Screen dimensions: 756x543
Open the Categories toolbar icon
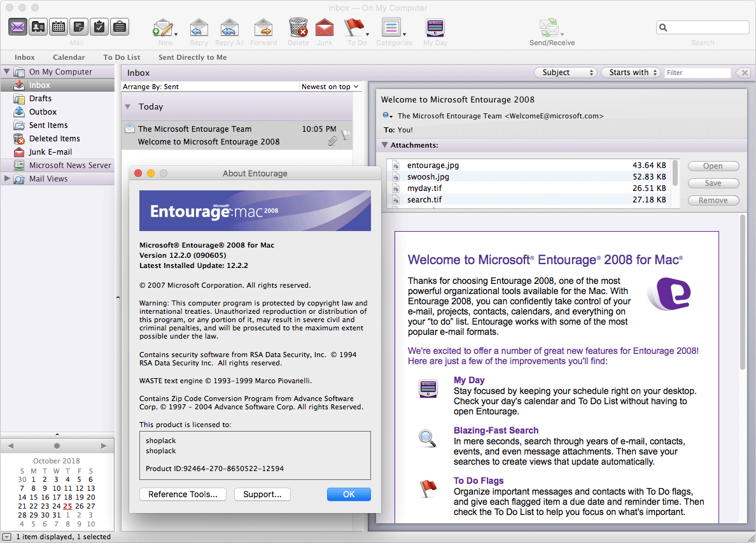coord(391,28)
